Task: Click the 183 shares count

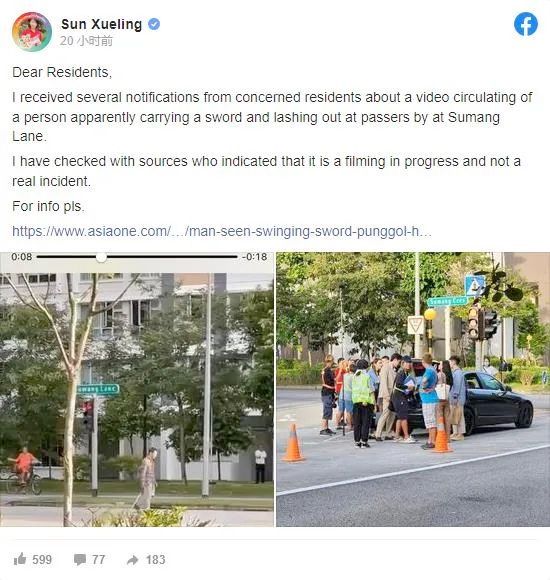Action: pyautogui.click(x=155, y=560)
